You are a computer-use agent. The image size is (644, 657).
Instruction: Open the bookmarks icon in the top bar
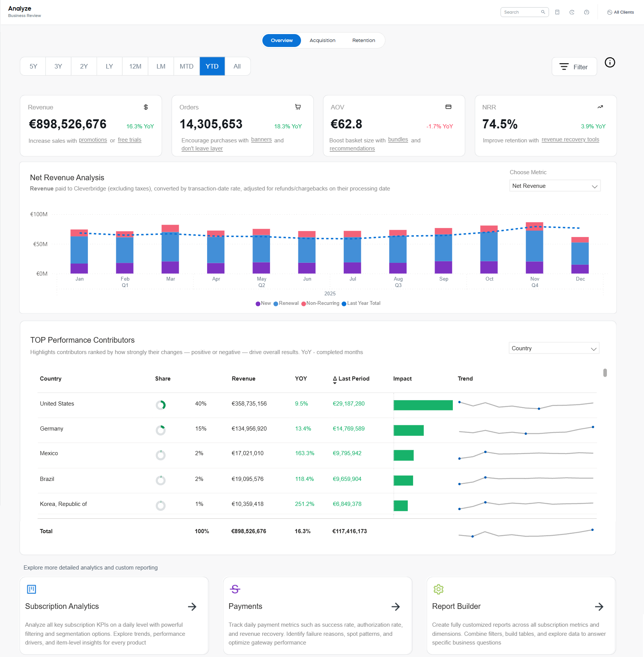pyautogui.click(x=557, y=12)
